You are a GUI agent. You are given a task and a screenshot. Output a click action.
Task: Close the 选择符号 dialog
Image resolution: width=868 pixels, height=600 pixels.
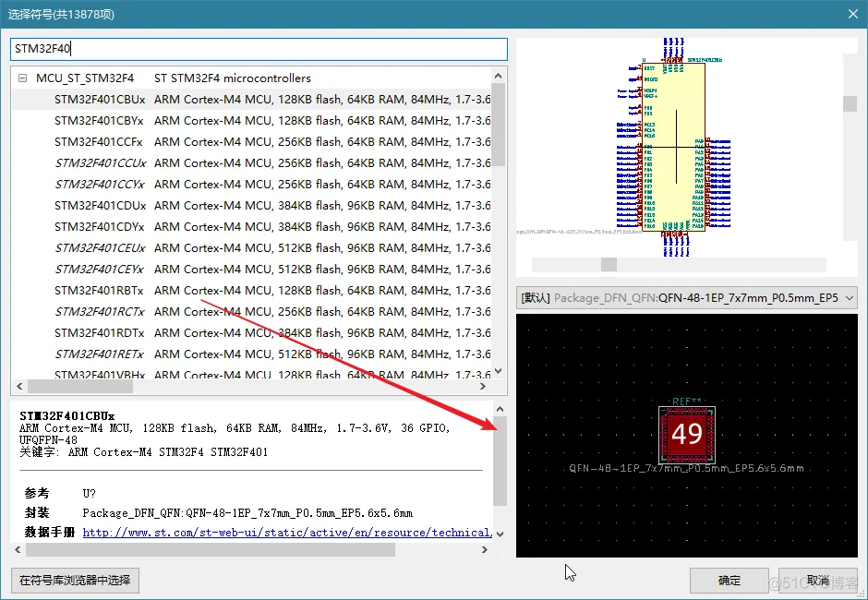pos(853,14)
